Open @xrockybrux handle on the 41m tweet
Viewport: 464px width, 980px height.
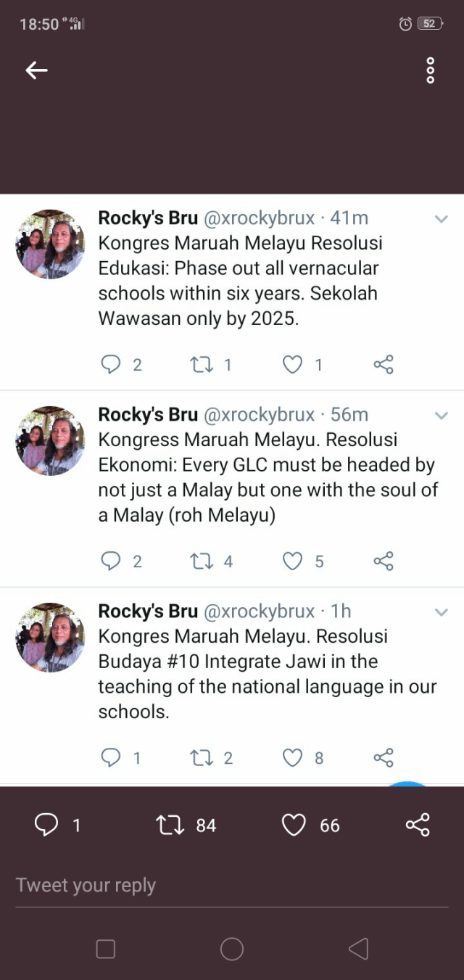point(260,218)
